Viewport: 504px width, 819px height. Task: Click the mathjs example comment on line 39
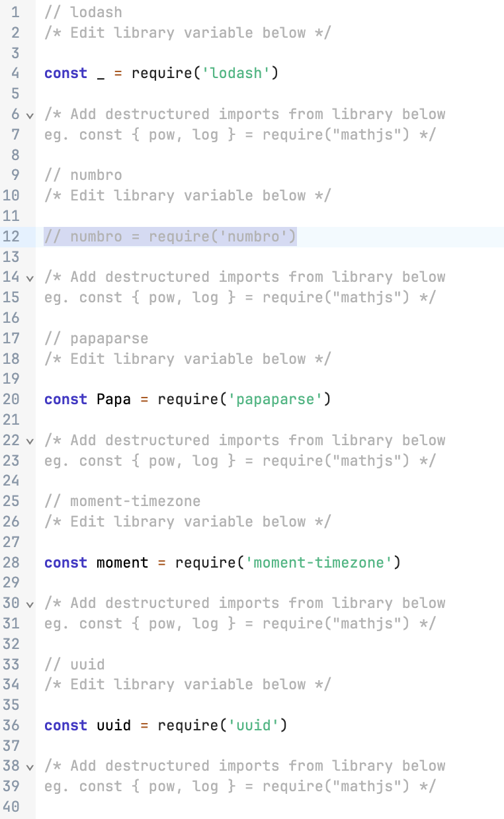point(240,787)
